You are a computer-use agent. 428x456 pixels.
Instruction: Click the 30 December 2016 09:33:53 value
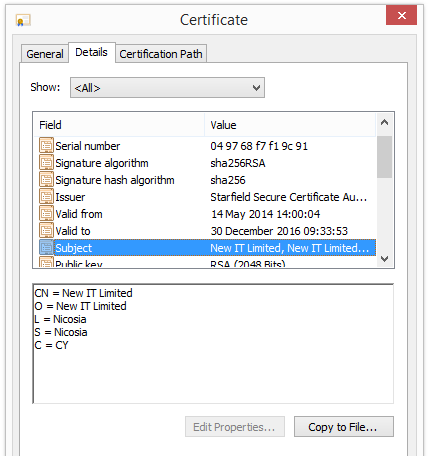(x=279, y=231)
